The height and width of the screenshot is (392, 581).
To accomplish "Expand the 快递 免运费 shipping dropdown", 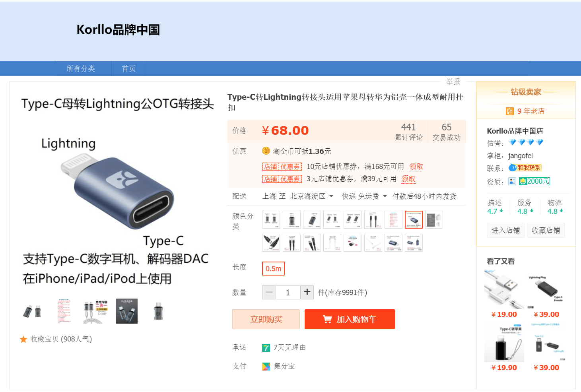I will pyautogui.click(x=364, y=196).
